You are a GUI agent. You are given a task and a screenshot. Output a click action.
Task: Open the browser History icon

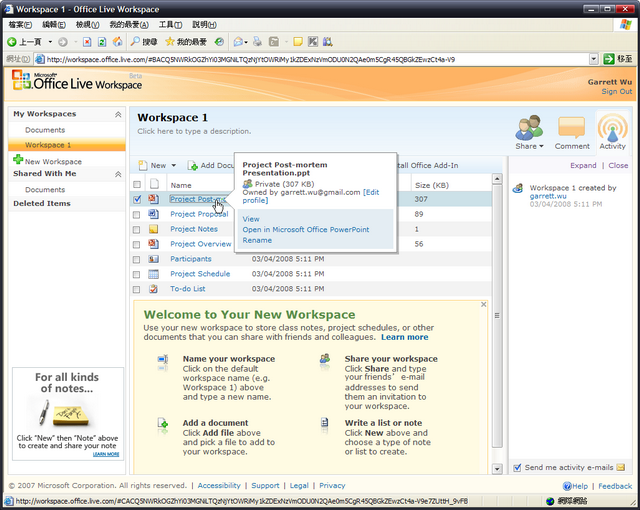tap(219, 42)
